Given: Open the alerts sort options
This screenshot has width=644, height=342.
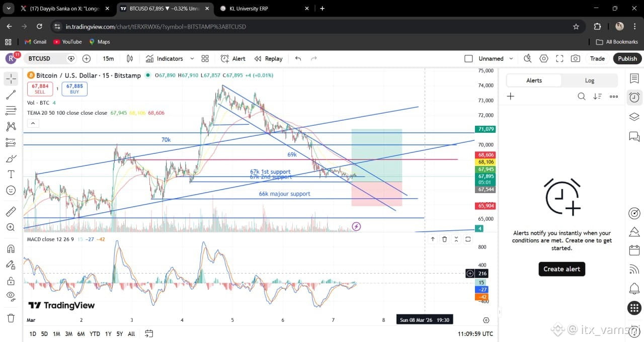Looking at the screenshot, I should pos(597,96).
